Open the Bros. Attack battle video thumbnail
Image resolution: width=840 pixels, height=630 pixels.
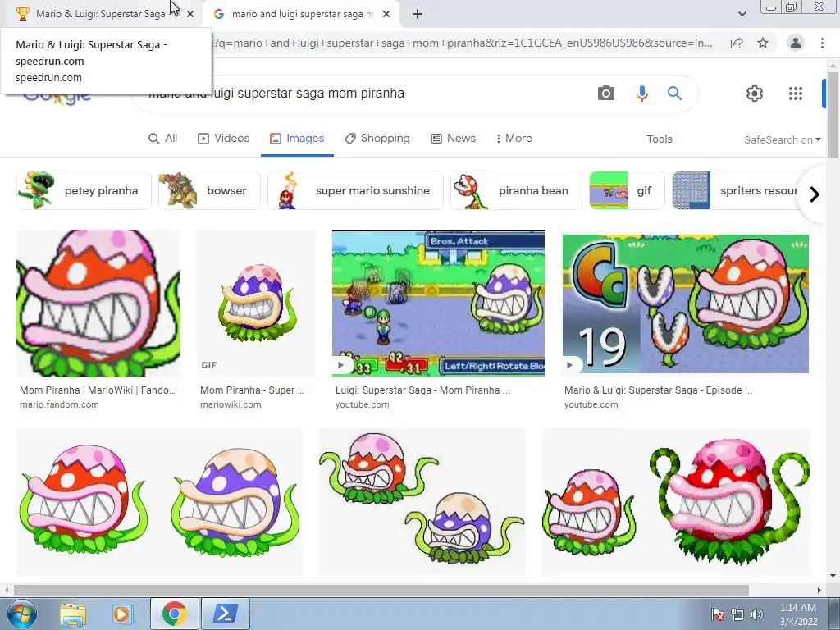point(438,304)
